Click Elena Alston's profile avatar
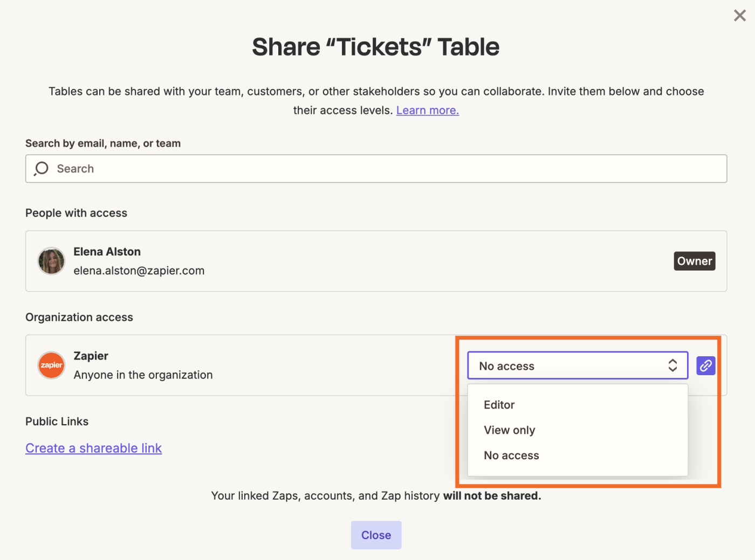The height and width of the screenshot is (560, 755). (51, 261)
